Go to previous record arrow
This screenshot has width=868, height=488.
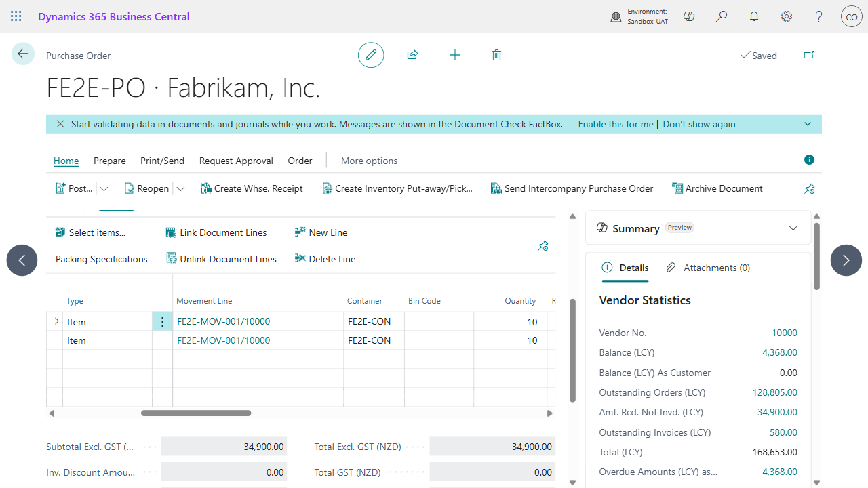[x=22, y=260]
